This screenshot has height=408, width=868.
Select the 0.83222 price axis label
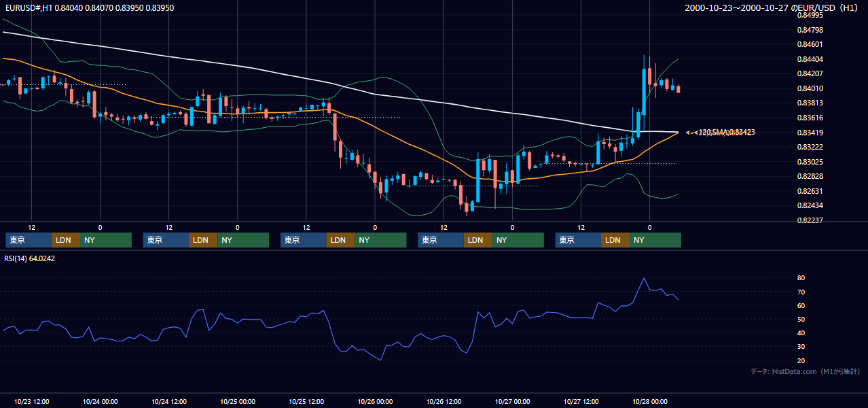coord(810,147)
